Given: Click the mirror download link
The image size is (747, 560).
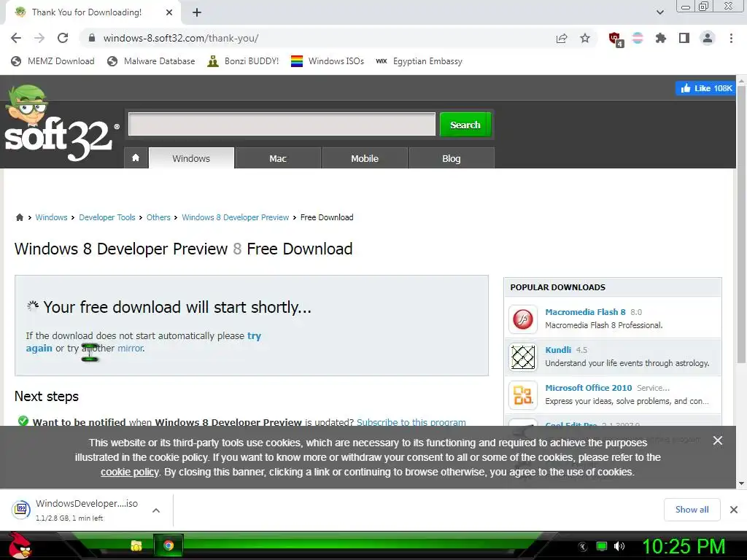Looking at the screenshot, I should [130, 348].
